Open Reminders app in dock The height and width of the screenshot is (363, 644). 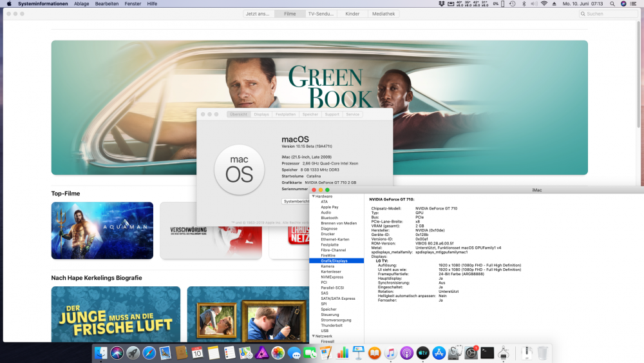pos(230,353)
